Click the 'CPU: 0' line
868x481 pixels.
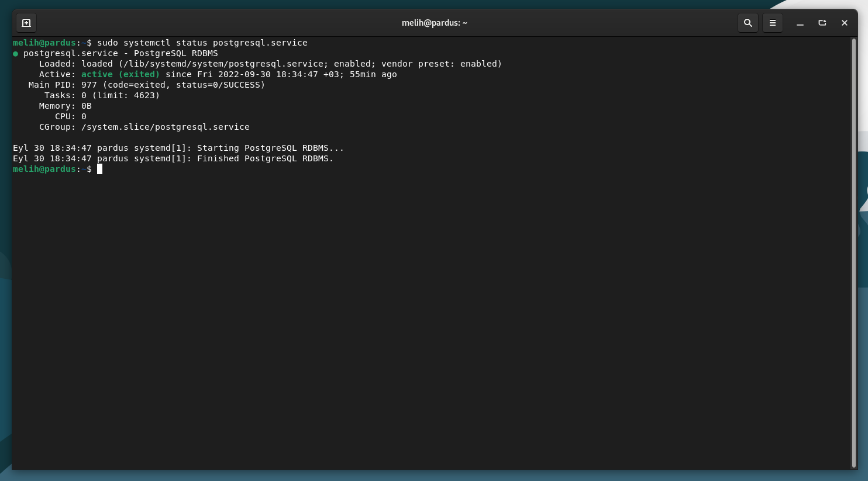pyautogui.click(x=71, y=116)
